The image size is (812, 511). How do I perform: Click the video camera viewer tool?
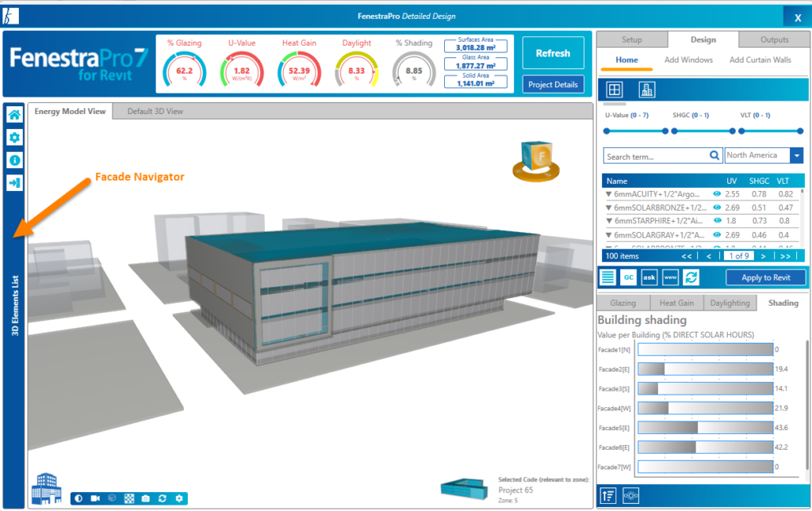pyautogui.click(x=95, y=498)
